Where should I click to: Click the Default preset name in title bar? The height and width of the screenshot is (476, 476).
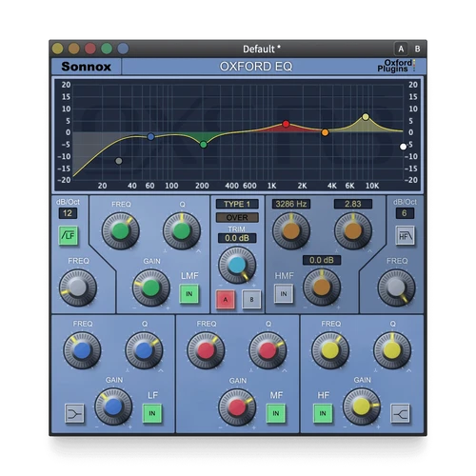262,49
